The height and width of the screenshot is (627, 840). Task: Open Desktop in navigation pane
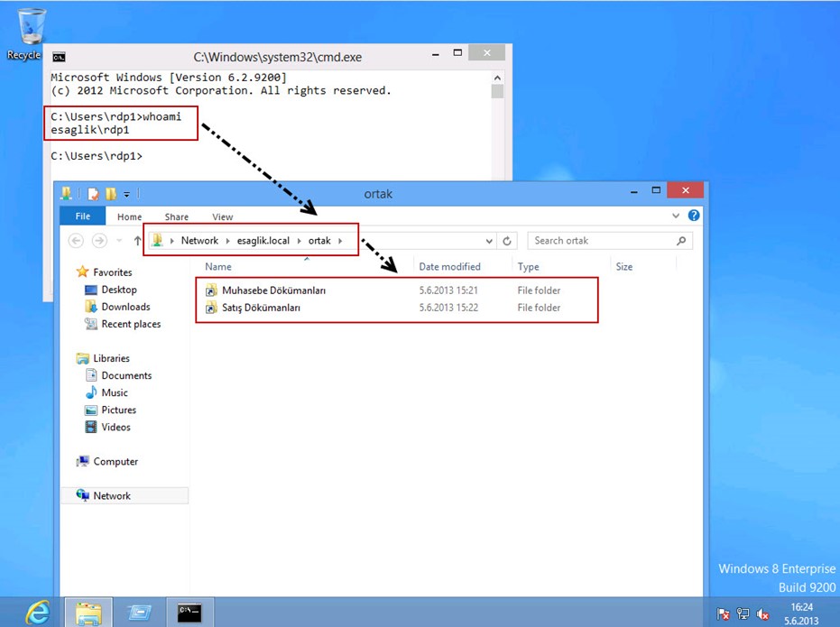[x=119, y=290]
